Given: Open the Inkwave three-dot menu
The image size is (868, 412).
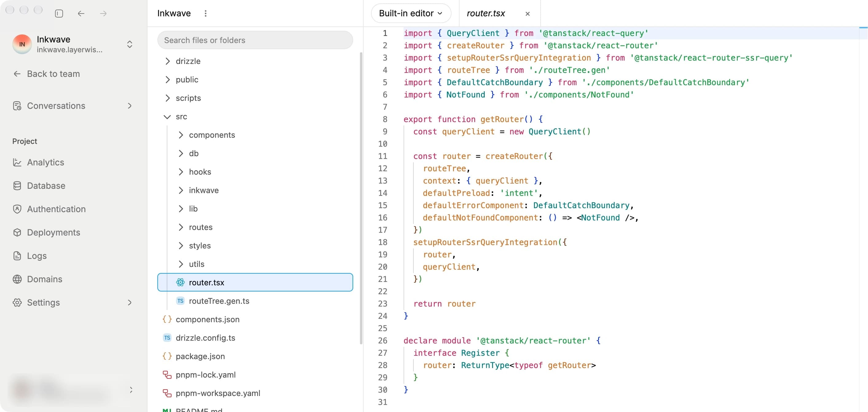Looking at the screenshot, I should point(206,14).
